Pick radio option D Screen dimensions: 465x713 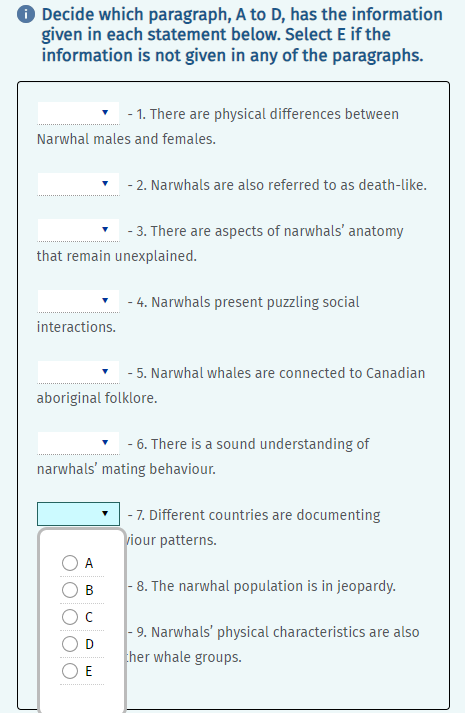point(70,644)
